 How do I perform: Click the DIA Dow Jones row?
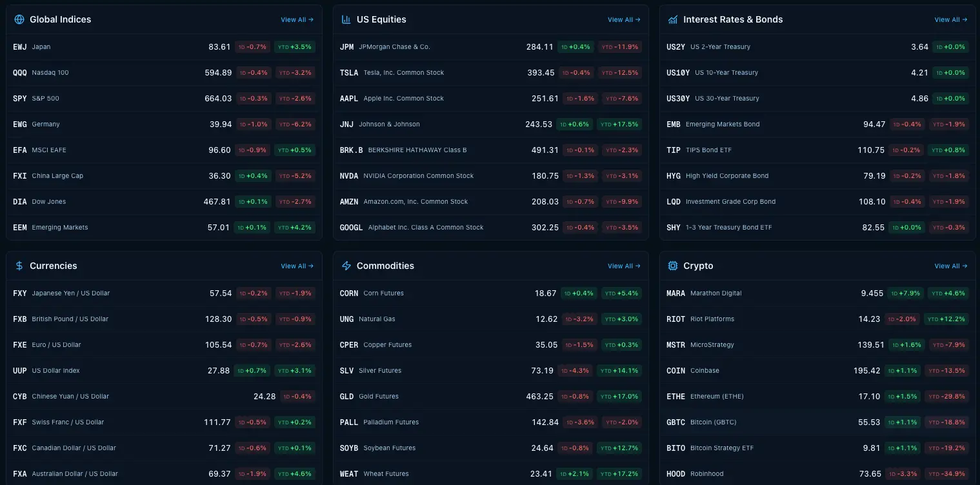(164, 202)
